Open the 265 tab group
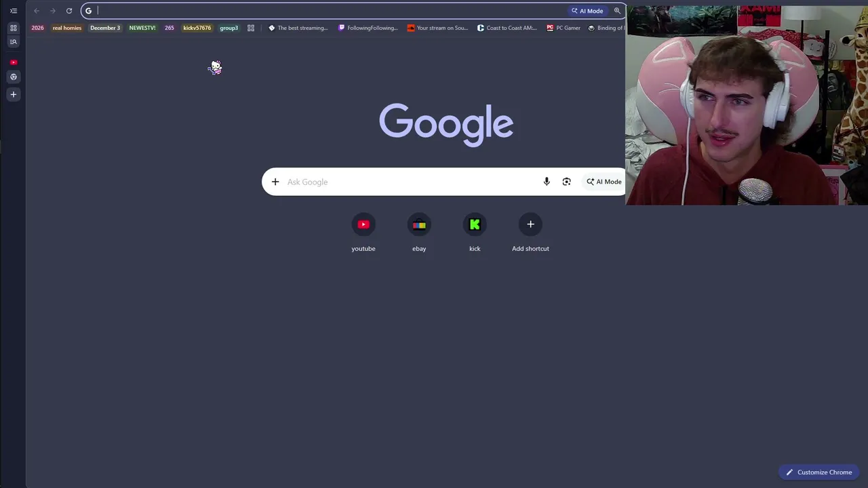The height and width of the screenshot is (488, 868). pyautogui.click(x=170, y=28)
